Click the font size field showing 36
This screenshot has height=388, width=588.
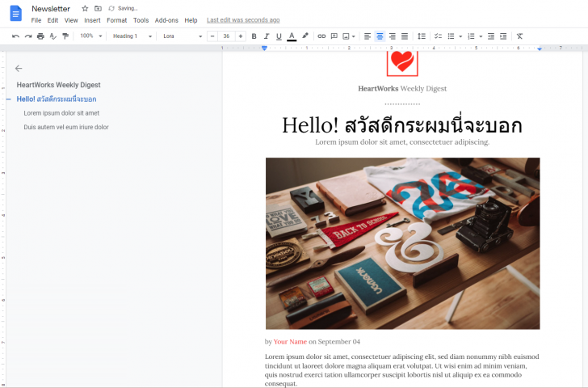click(x=226, y=36)
